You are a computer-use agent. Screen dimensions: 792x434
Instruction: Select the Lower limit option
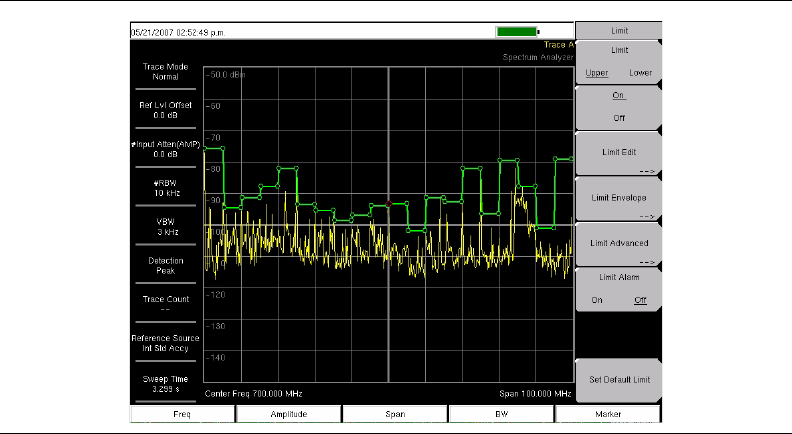(640, 73)
